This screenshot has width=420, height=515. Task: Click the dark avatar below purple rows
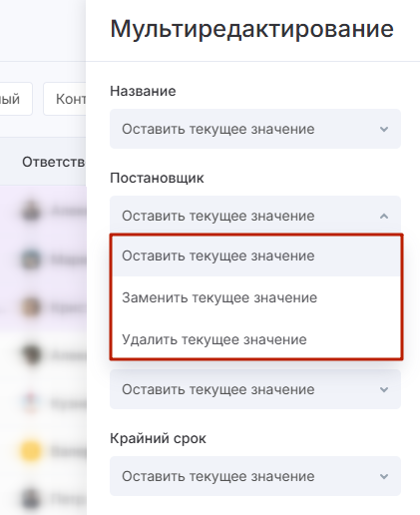tap(31, 354)
